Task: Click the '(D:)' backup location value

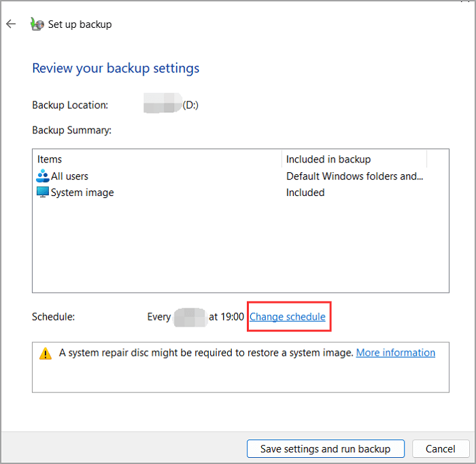Action: (190, 105)
